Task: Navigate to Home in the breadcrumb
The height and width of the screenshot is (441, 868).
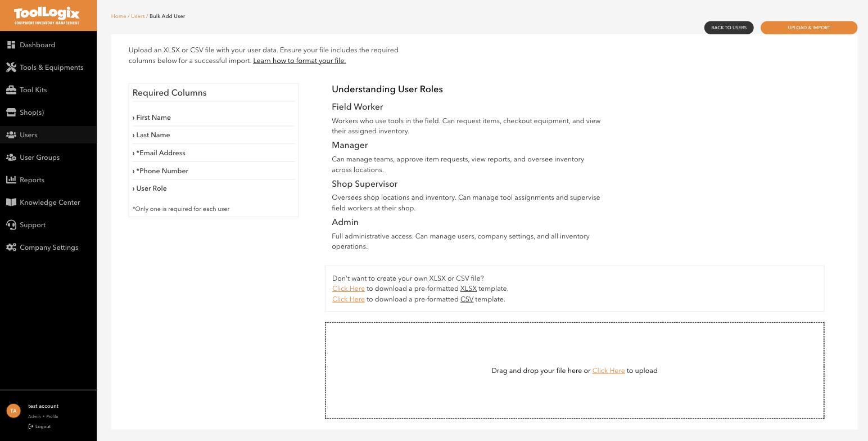Action: (119, 16)
